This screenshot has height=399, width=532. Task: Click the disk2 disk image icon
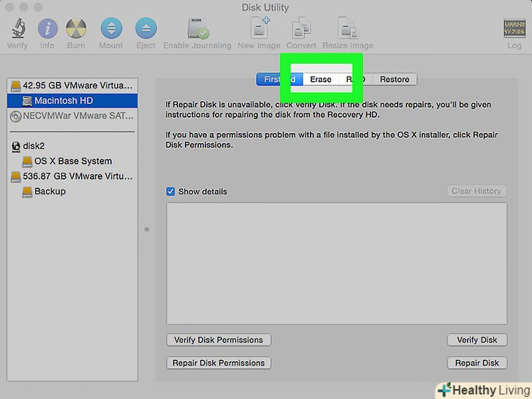click(x=15, y=147)
